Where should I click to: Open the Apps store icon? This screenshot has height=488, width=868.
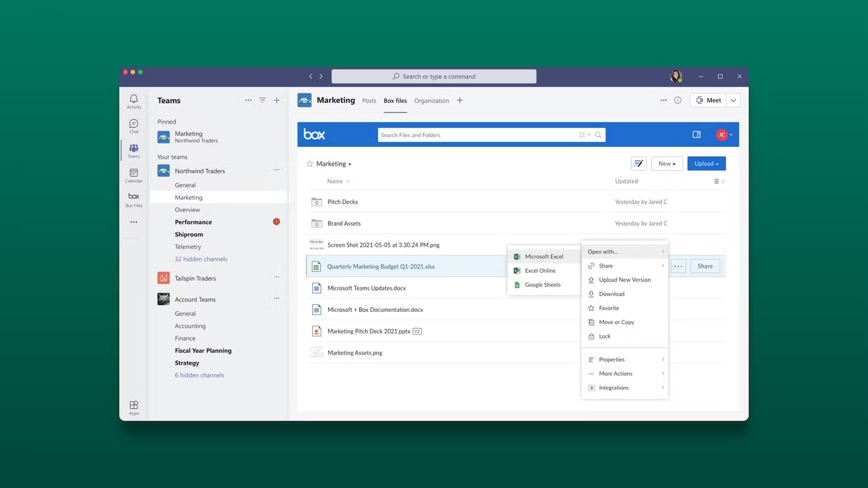pyautogui.click(x=134, y=408)
